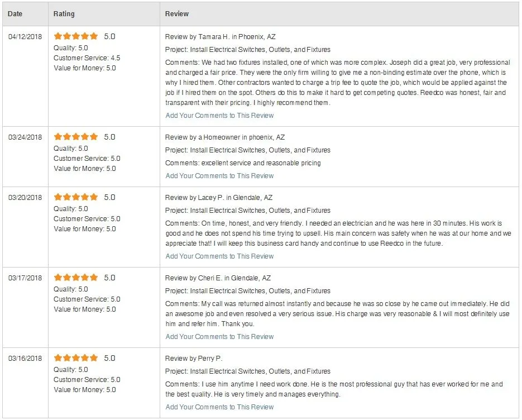522x420 pixels.
Task: Click star rating icons for 03/16/2018 review
Action: pos(76,358)
